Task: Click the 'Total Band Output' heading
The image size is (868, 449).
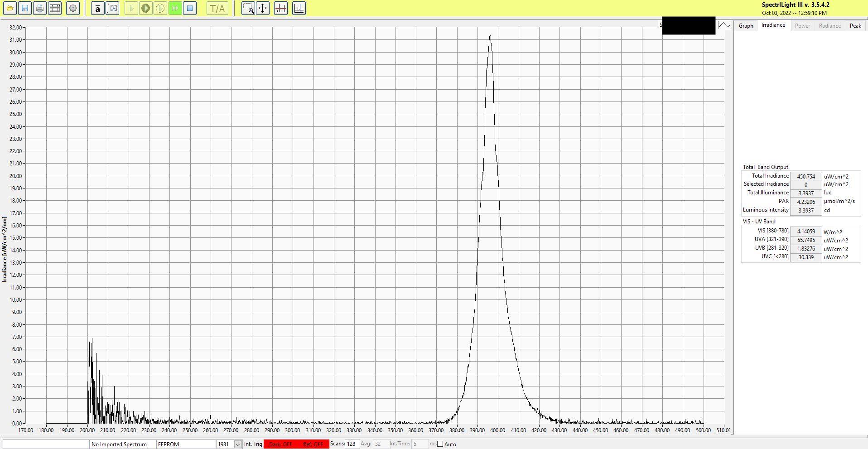Action: tap(765, 167)
